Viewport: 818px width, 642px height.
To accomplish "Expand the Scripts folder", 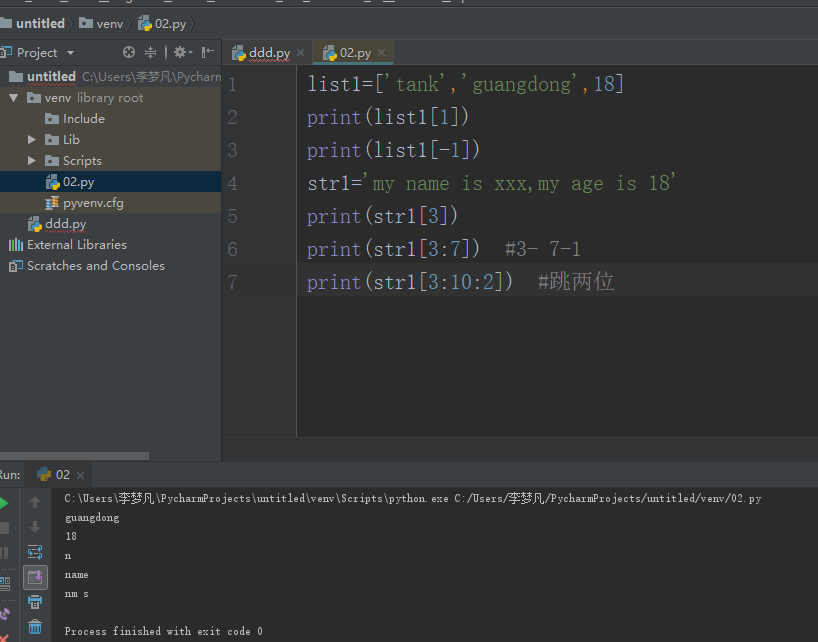I will [x=32, y=161].
